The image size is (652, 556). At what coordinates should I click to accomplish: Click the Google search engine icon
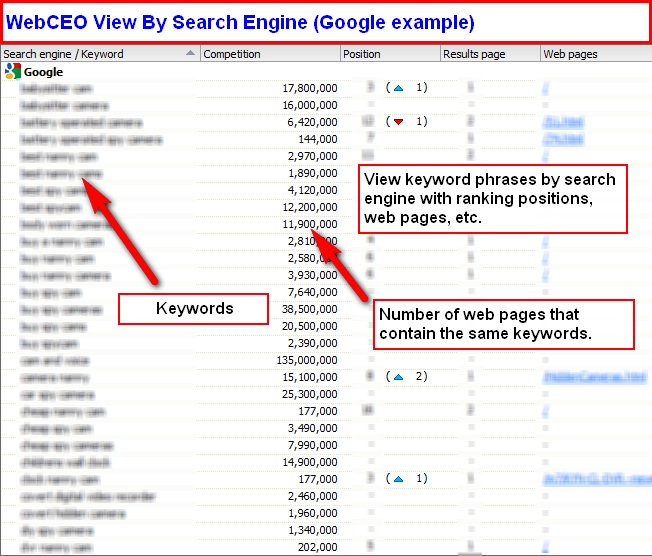12,72
